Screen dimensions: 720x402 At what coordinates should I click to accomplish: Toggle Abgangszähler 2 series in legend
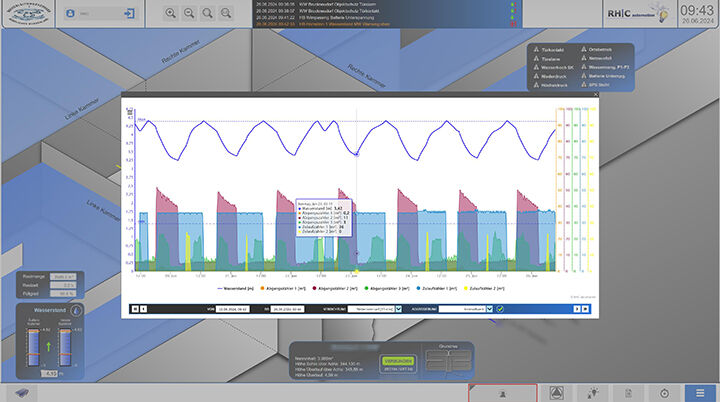click(335, 289)
